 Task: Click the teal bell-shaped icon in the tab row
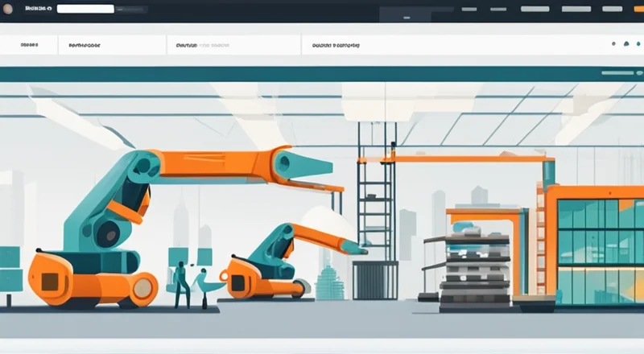point(626,43)
